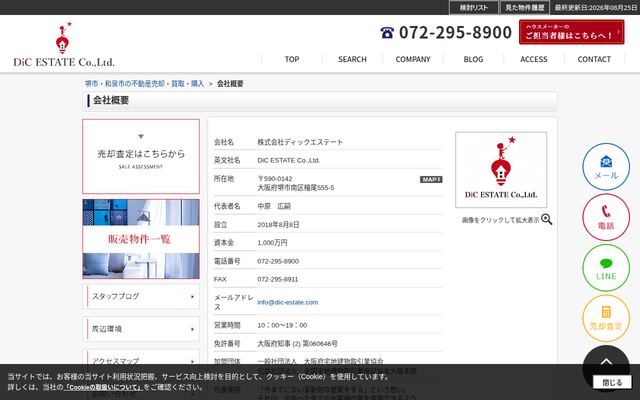This screenshot has width=640, height=400.
Task: Click the FAX number 072-295-8911
Action: coord(278,280)
